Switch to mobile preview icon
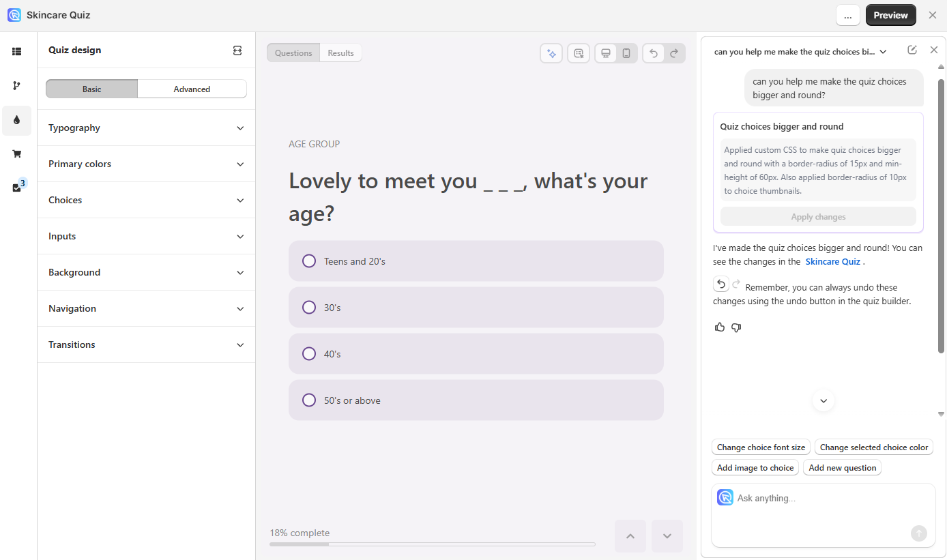This screenshot has height=560, width=947. coord(626,53)
